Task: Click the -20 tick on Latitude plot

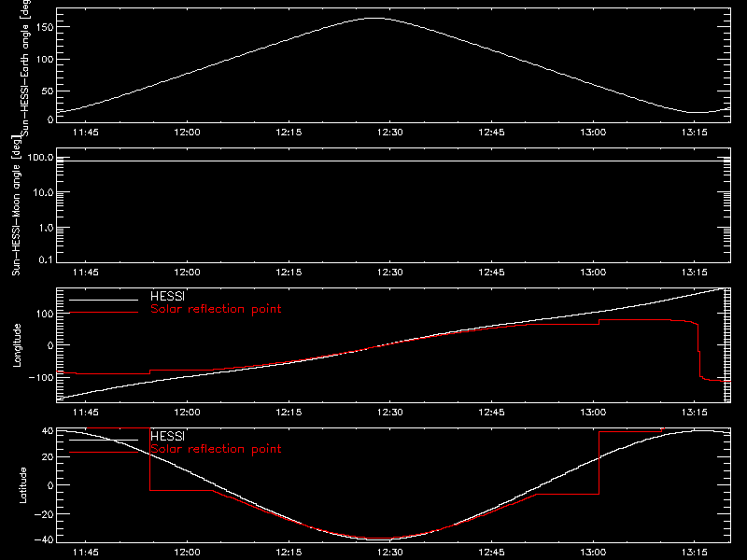Action: click(x=45, y=514)
